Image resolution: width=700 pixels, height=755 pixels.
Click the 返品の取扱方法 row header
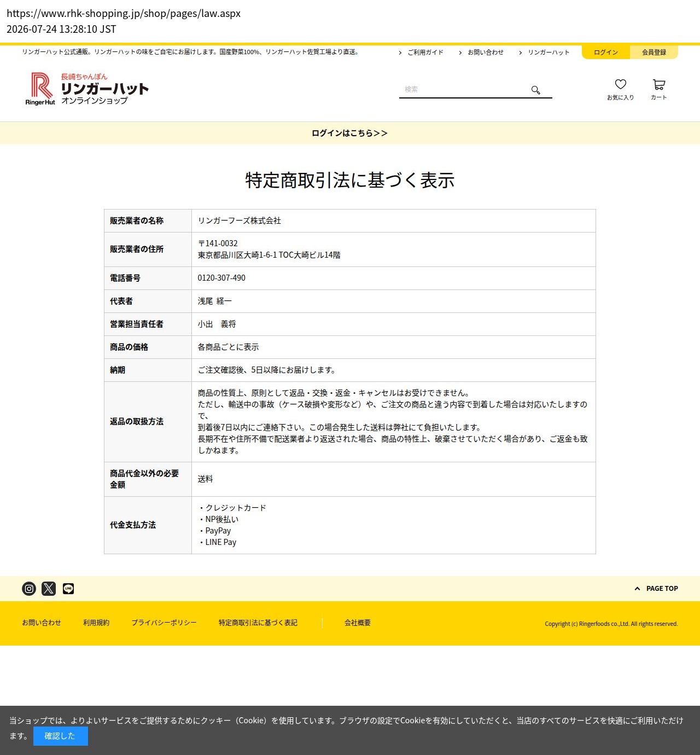pyautogui.click(x=148, y=422)
